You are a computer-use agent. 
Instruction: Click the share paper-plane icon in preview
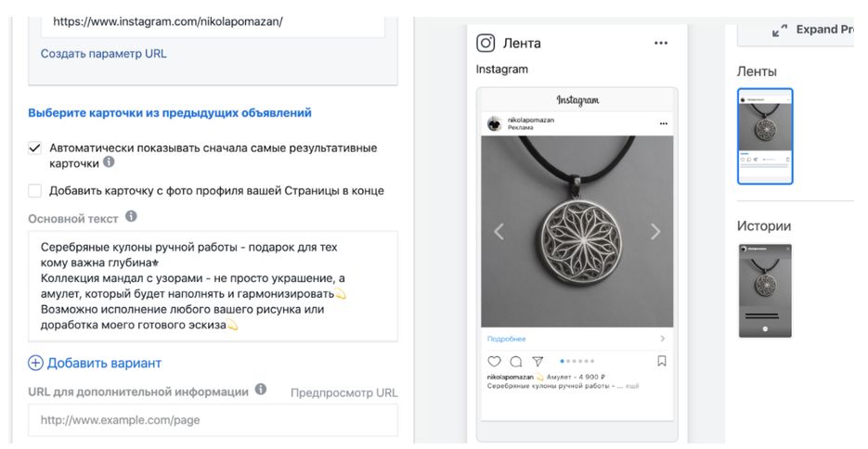538,362
